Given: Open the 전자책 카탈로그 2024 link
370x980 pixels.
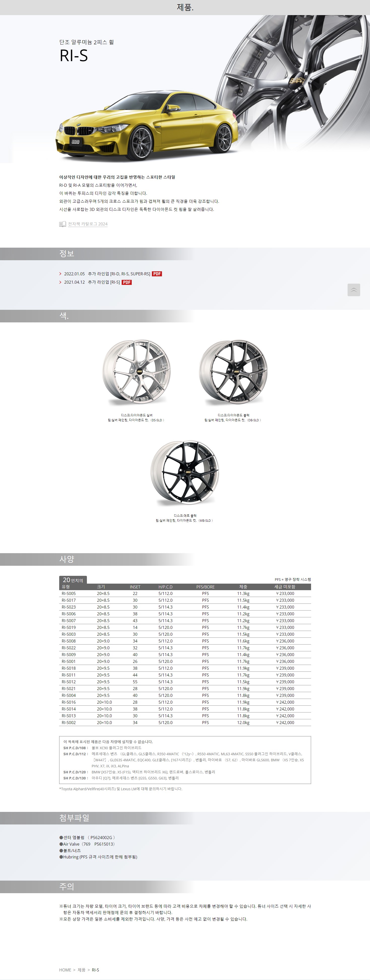Looking at the screenshot, I should tap(88, 224).
